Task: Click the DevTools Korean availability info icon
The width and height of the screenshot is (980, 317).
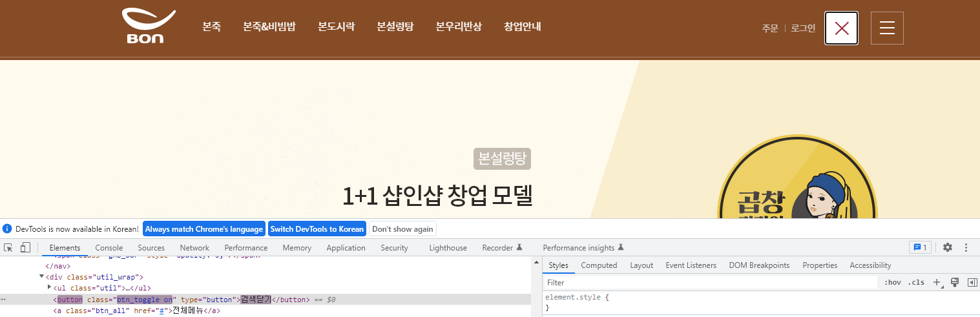Action: 7,229
